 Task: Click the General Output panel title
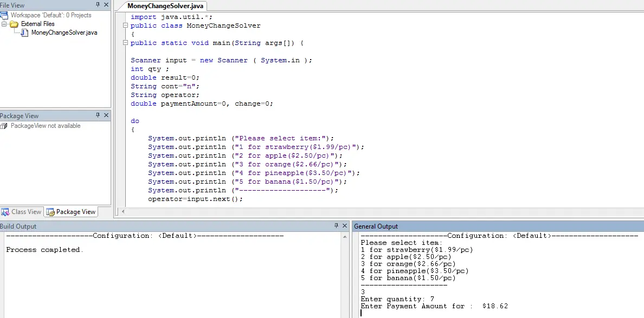click(x=376, y=226)
